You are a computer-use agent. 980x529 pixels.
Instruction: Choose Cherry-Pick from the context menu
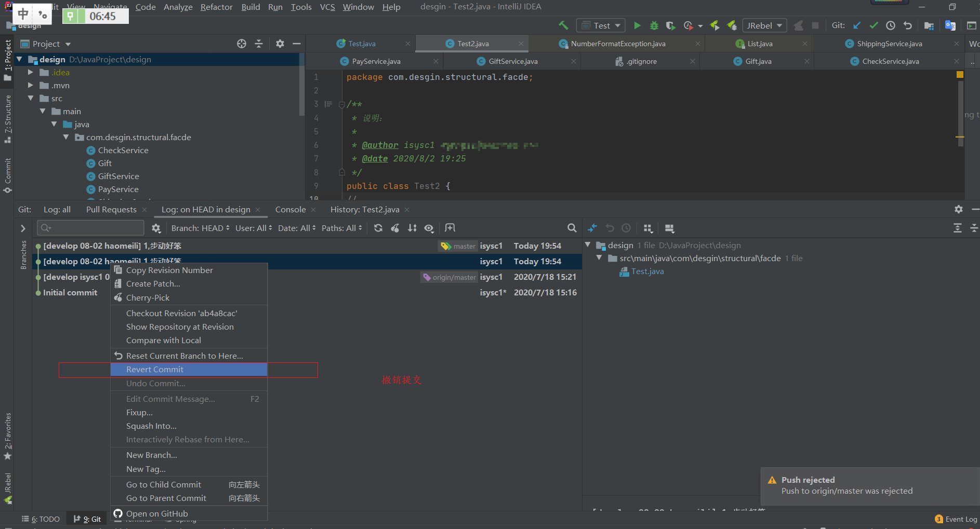(x=148, y=297)
